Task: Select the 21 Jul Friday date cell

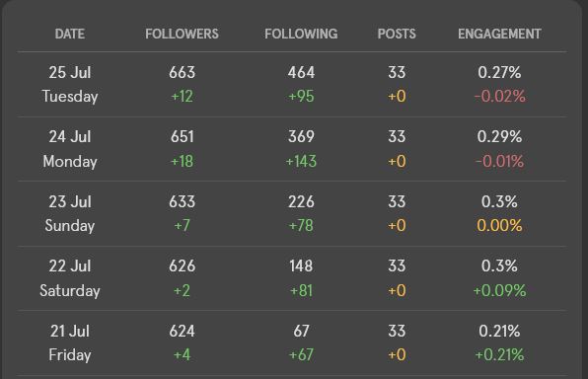Action: pyautogui.click(x=70, y=343)
